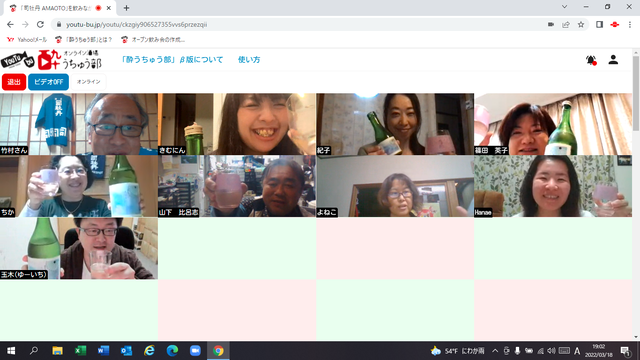Launch Internet Explorer from taskbar
Image resolution: width=640 pixels, height=360 pixels.
(149, 351)
